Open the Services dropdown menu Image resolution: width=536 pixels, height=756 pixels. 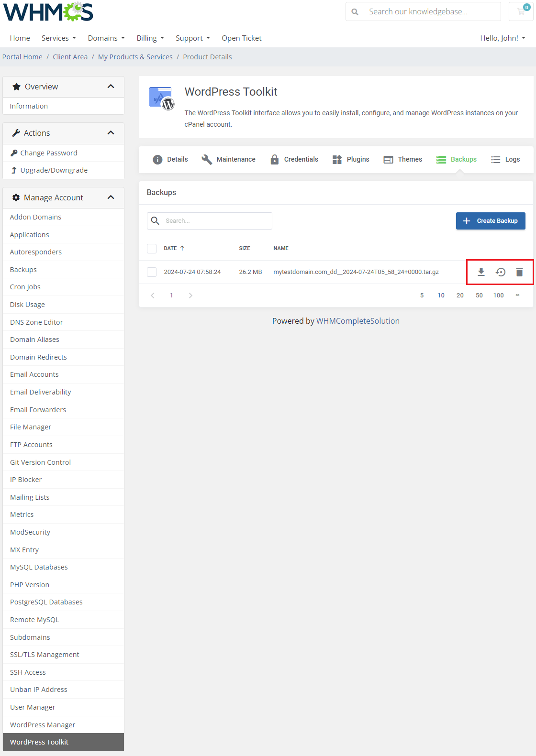59,38
